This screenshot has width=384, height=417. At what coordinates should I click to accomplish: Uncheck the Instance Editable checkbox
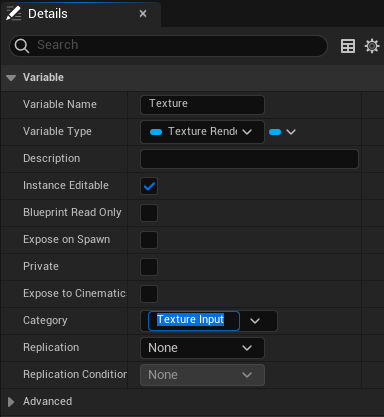tap(149, 186)
